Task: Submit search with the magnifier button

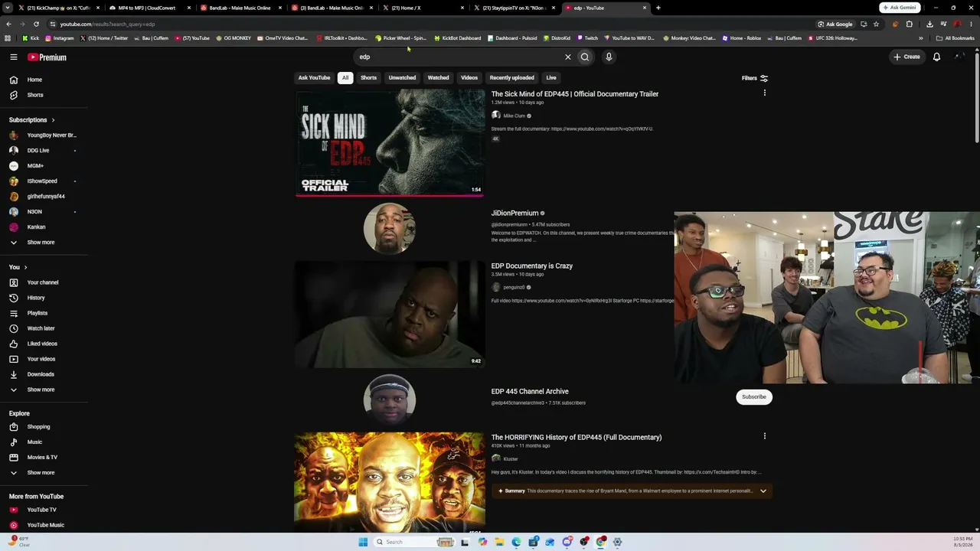Action: (x=585, y=57)
